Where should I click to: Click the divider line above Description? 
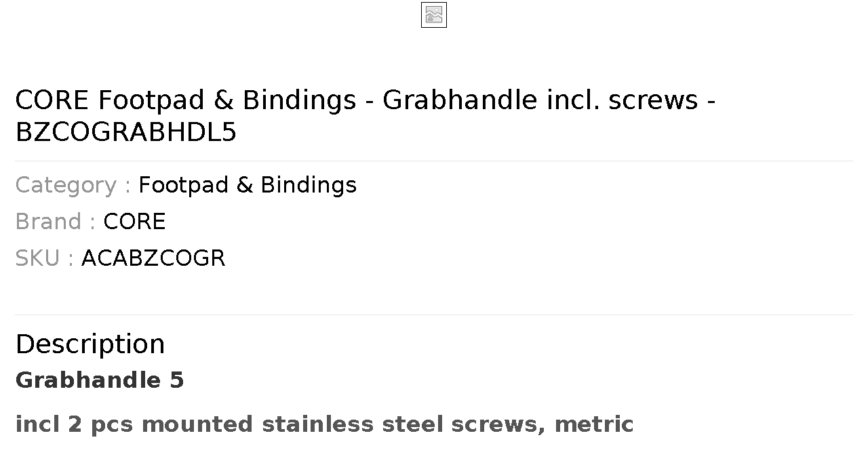coord(434,315)
